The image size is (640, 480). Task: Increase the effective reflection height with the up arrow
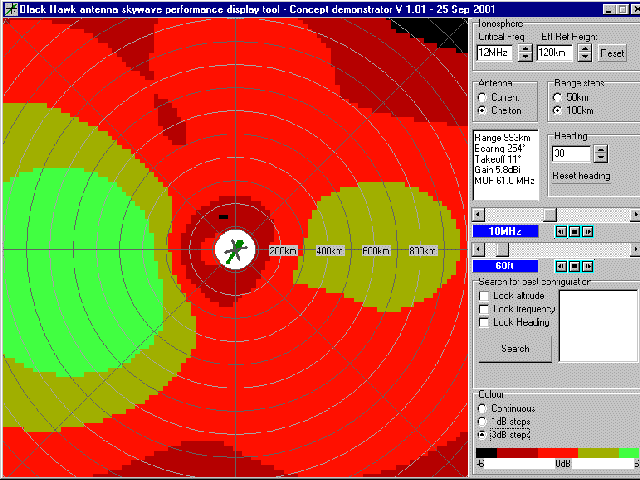[585, 49]
